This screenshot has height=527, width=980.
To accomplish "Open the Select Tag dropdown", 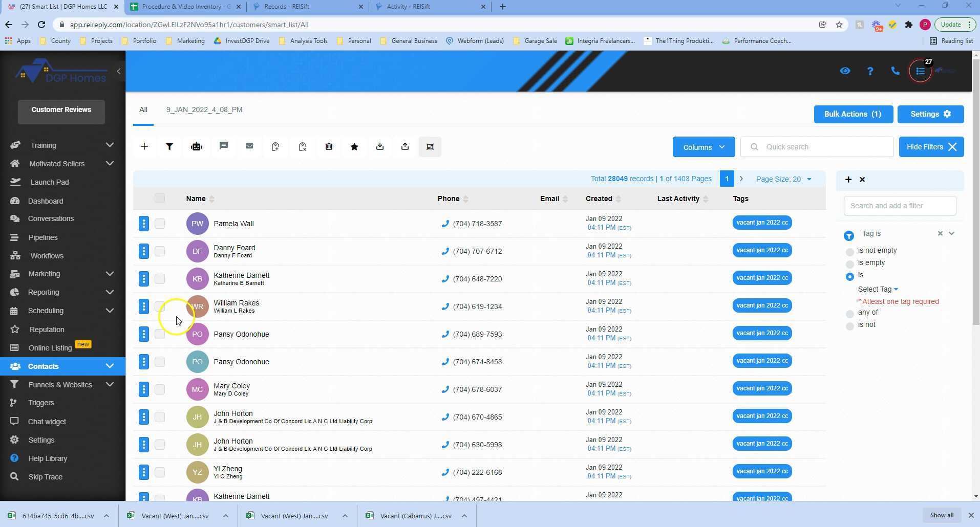I will pos(877,289).
